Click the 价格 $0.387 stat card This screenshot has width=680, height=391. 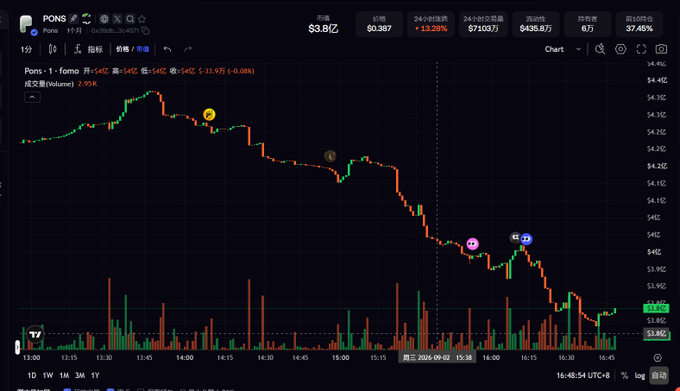click(379, 24)
